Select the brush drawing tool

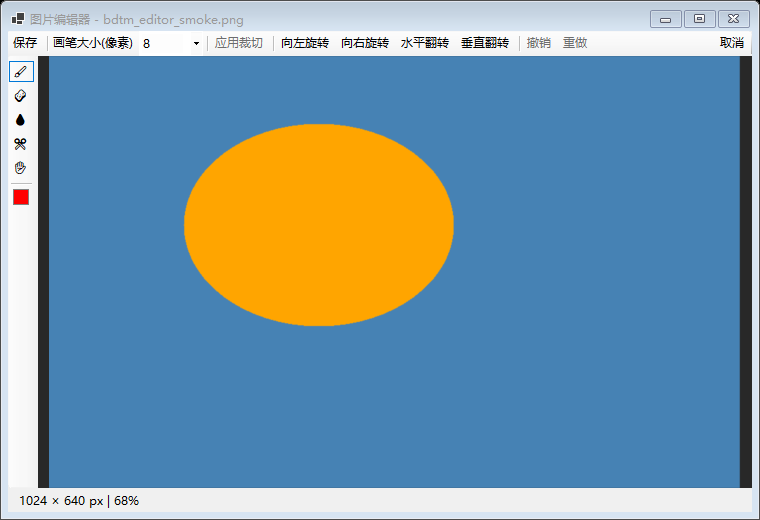tap(21, 72)
